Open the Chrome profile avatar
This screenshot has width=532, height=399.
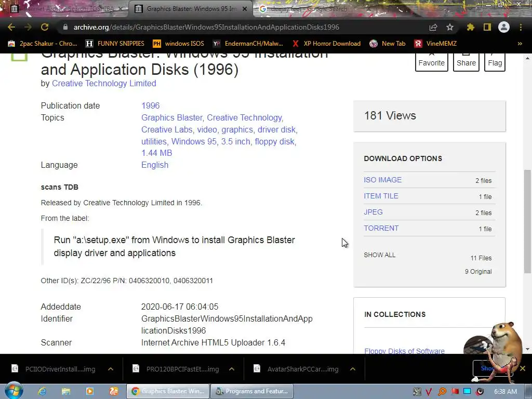coord(504,27)
